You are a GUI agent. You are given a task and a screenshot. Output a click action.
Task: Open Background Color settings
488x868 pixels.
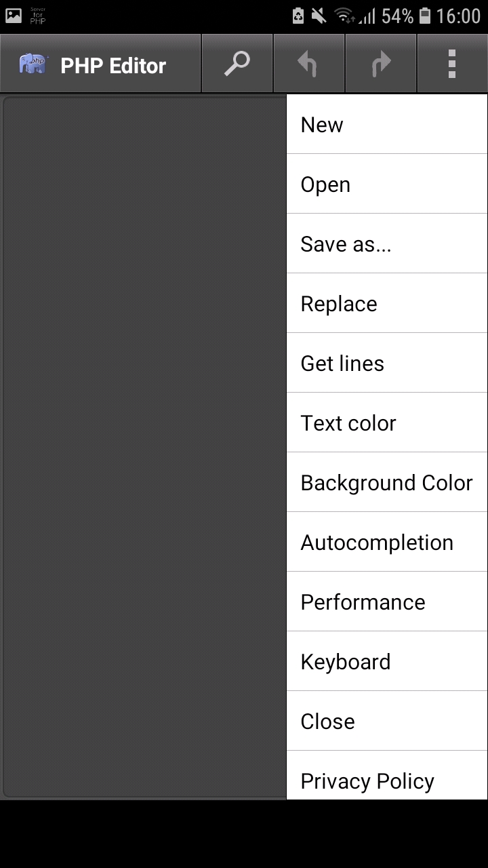point(386,482)
